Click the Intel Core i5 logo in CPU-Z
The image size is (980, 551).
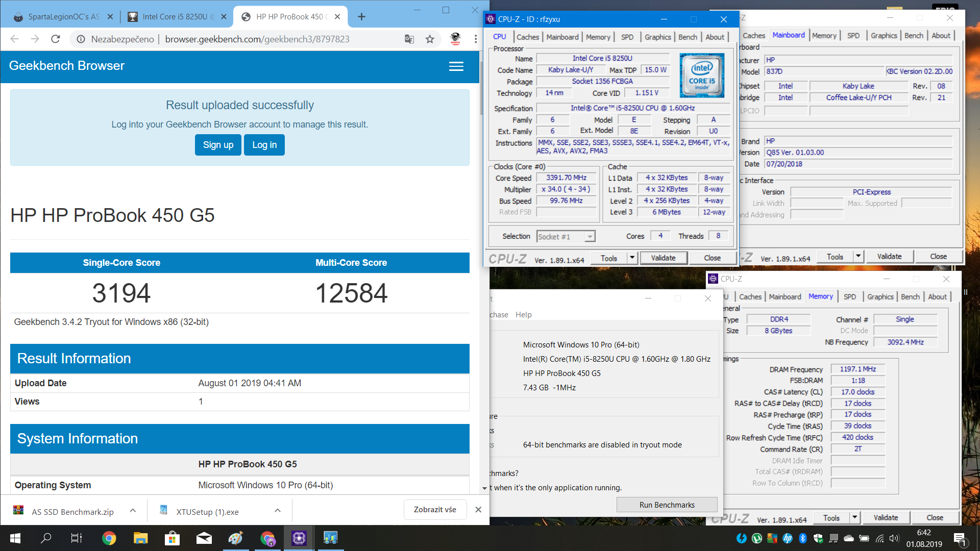coord(702,75)
